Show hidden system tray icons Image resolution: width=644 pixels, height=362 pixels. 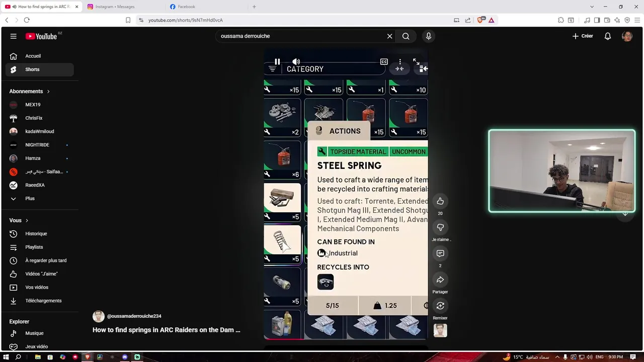[x=557, y=357]
